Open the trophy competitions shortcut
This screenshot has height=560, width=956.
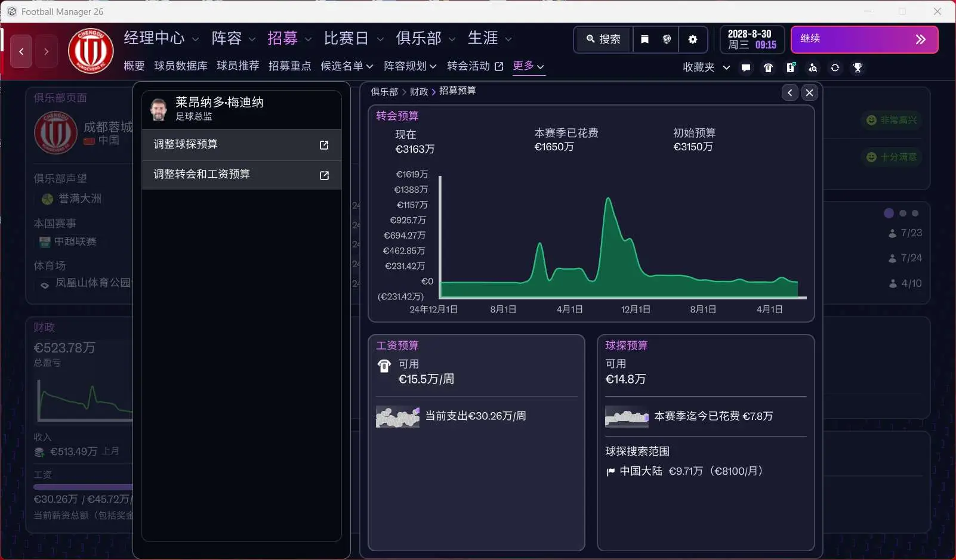pyautogui.click(x=858, y=67)
